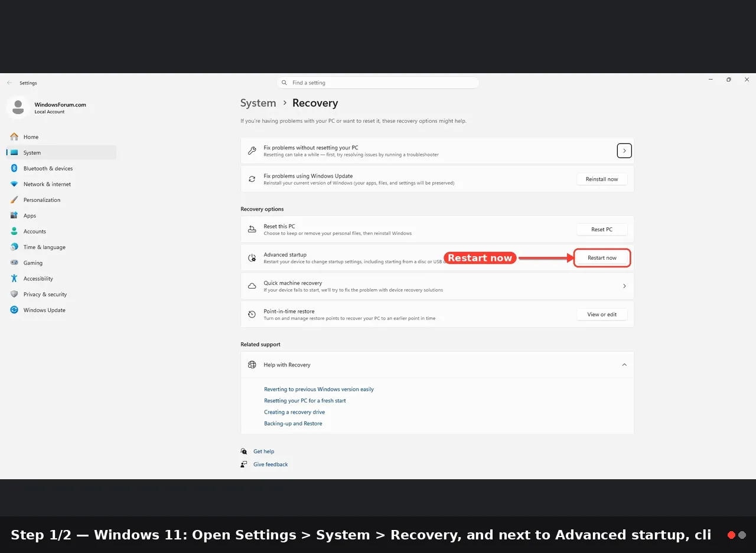The height and width of the screenshot is (553, 756).
Task: Click the Accounts person icon
Action: click(14, 231)
